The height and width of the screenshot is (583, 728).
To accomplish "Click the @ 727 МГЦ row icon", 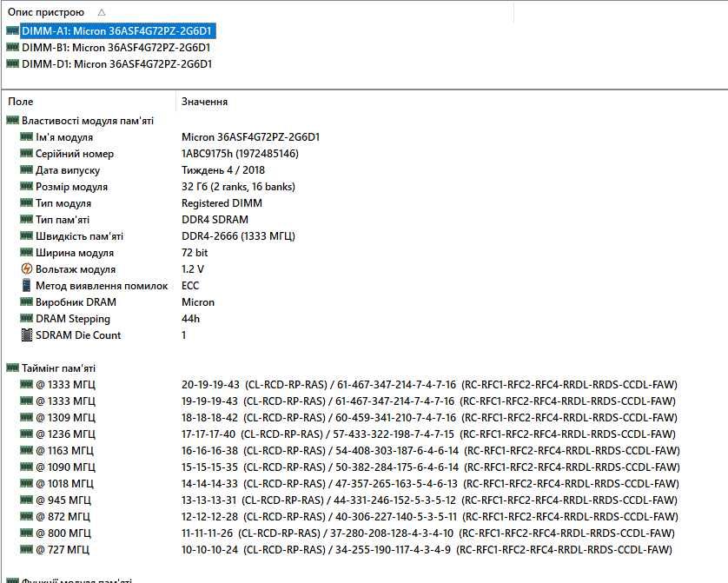I will coord(27,549).
